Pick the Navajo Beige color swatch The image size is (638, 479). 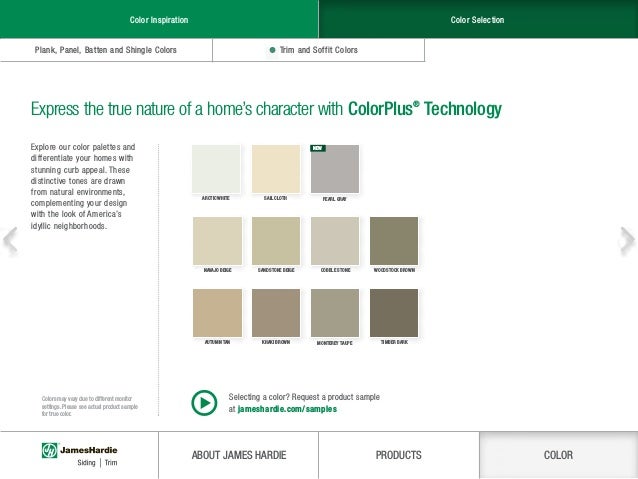(217, 241)
